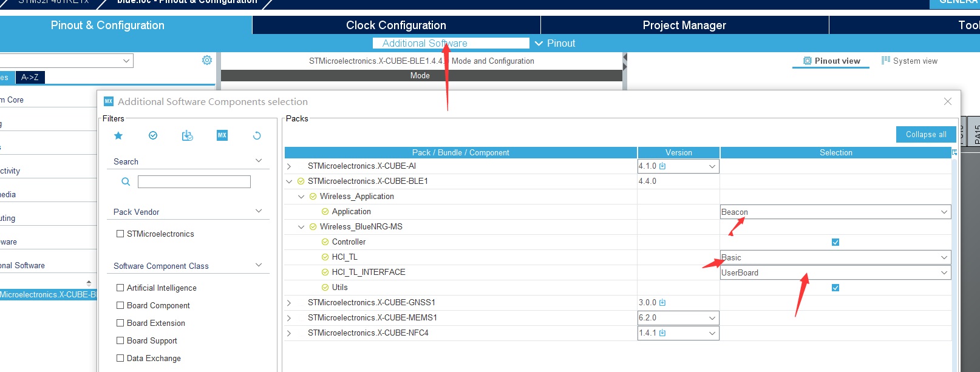This screenshot has width=980, height=372.
Task: Click the MX compatible filter icon
Action: [x=222, y=135]
